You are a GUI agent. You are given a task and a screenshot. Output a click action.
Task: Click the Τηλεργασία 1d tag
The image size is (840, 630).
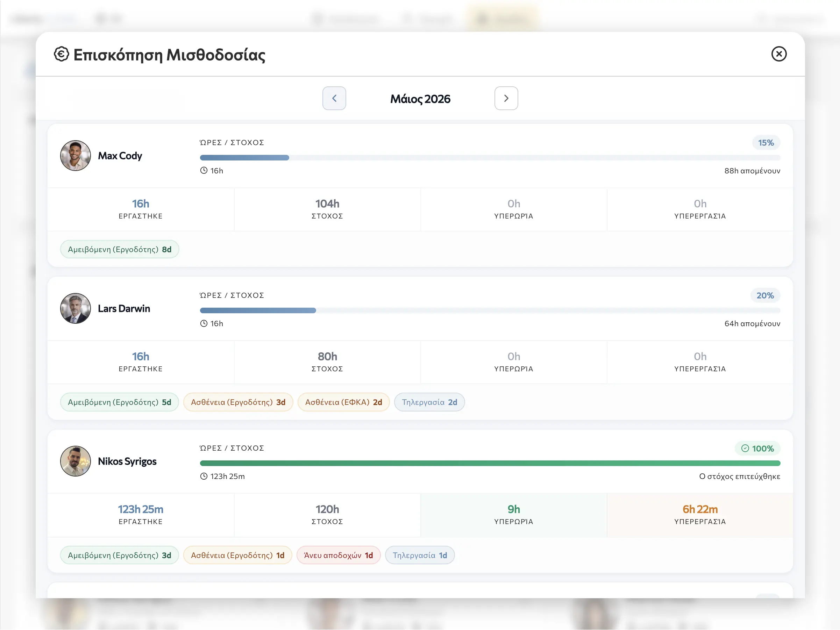pos(420,555)
